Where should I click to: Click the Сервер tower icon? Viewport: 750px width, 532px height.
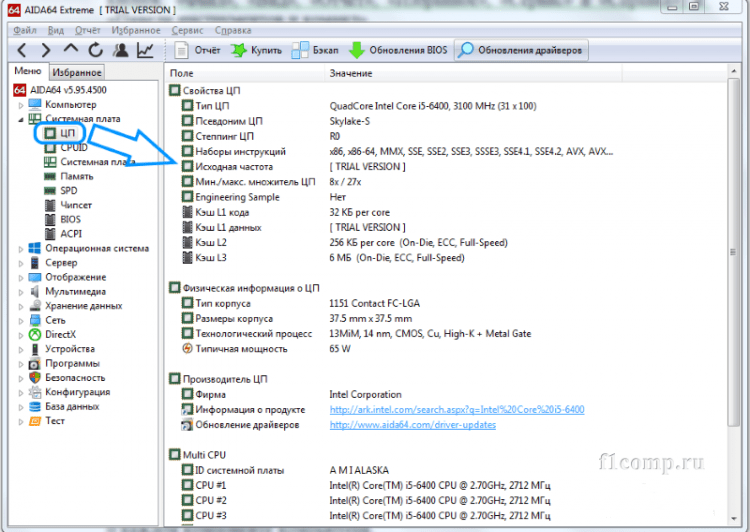tap(34, 263)
